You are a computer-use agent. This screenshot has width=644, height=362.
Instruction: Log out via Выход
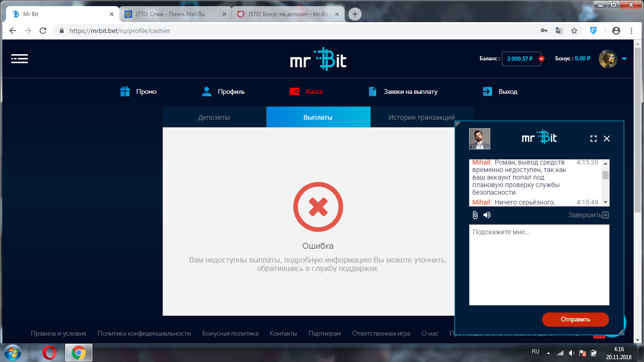[x=508, y=91]
